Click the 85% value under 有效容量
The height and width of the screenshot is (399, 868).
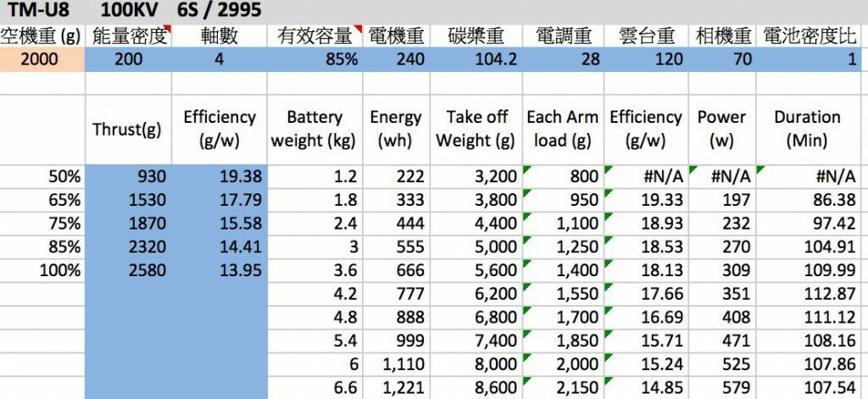315,60
